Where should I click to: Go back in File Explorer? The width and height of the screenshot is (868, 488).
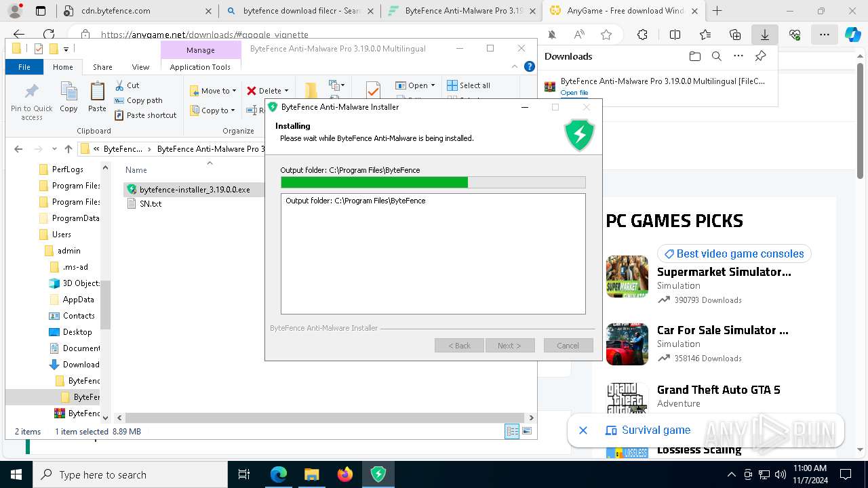(x=18, y=149)
